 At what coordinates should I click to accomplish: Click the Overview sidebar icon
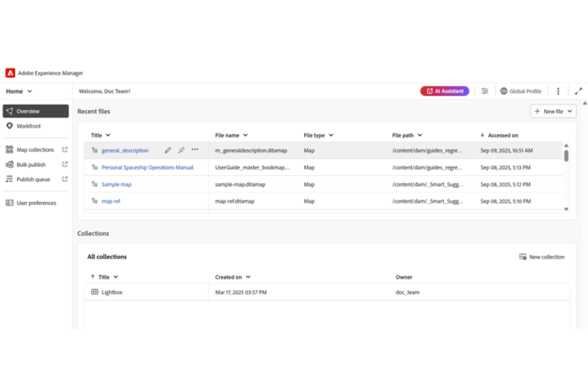(10, 111)
